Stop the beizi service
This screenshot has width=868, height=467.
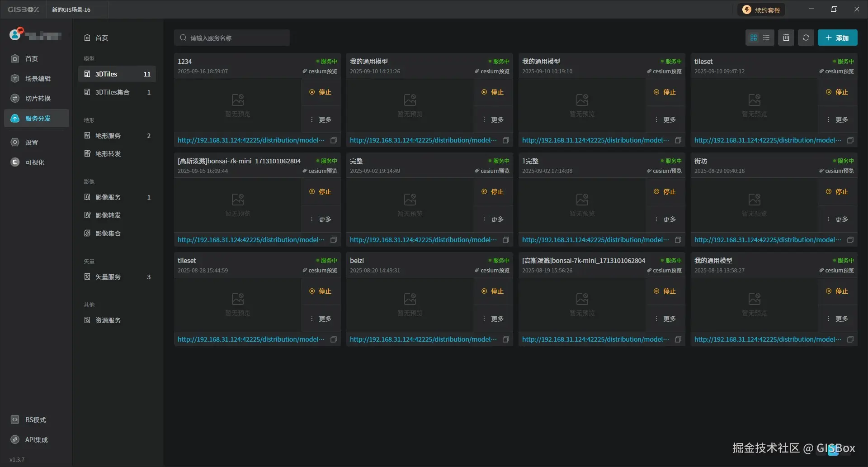tap(493, 291)
